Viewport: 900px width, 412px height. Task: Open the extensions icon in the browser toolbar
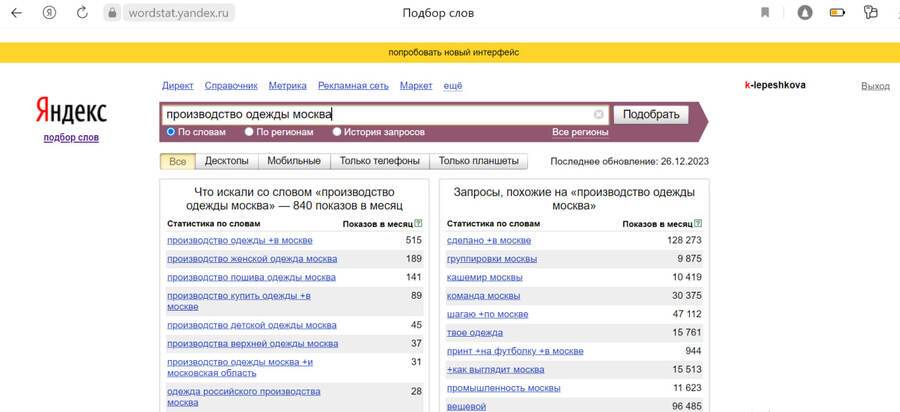coord(871,12)
